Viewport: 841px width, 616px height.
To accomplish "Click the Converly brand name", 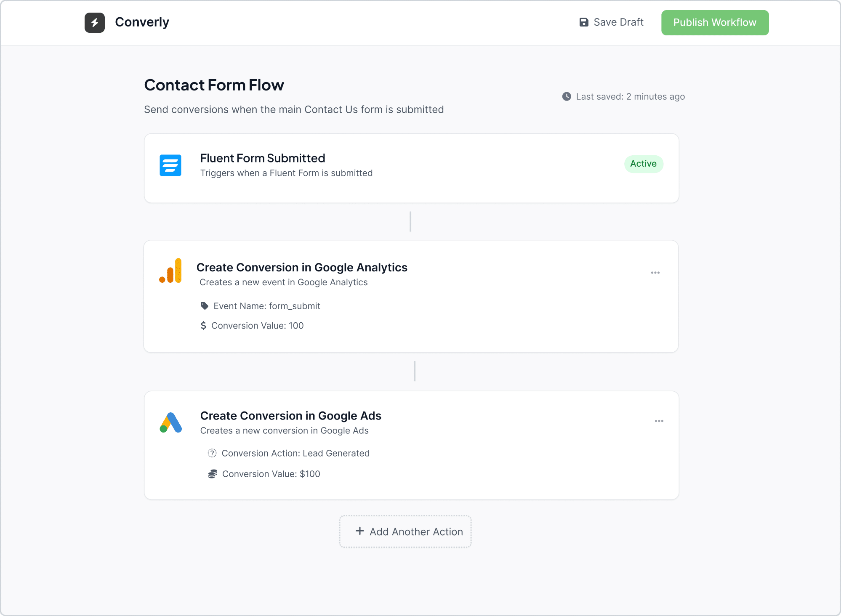I will [x=142, y=22].
